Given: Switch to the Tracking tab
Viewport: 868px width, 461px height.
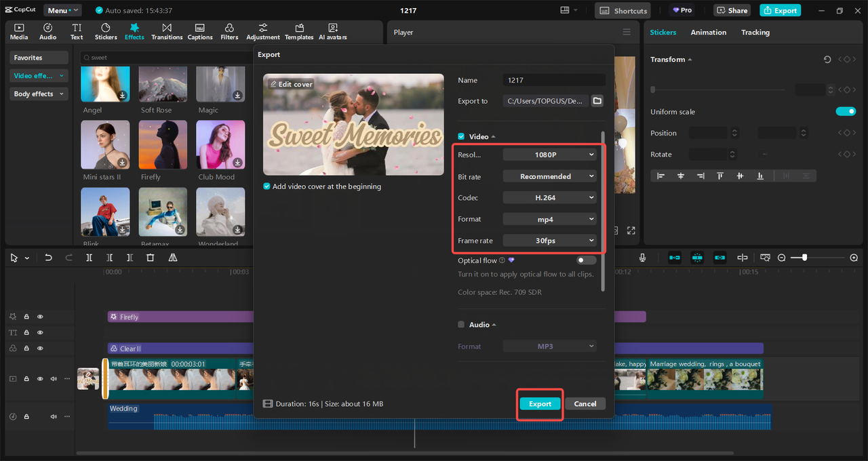Looking at the screenshot, I should (755, 33).
